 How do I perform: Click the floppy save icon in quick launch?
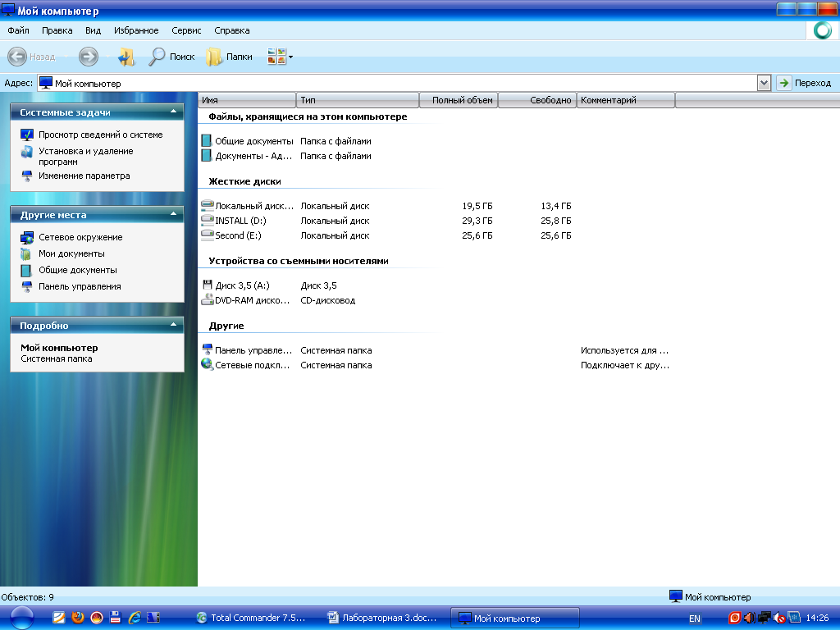point(115,617)
